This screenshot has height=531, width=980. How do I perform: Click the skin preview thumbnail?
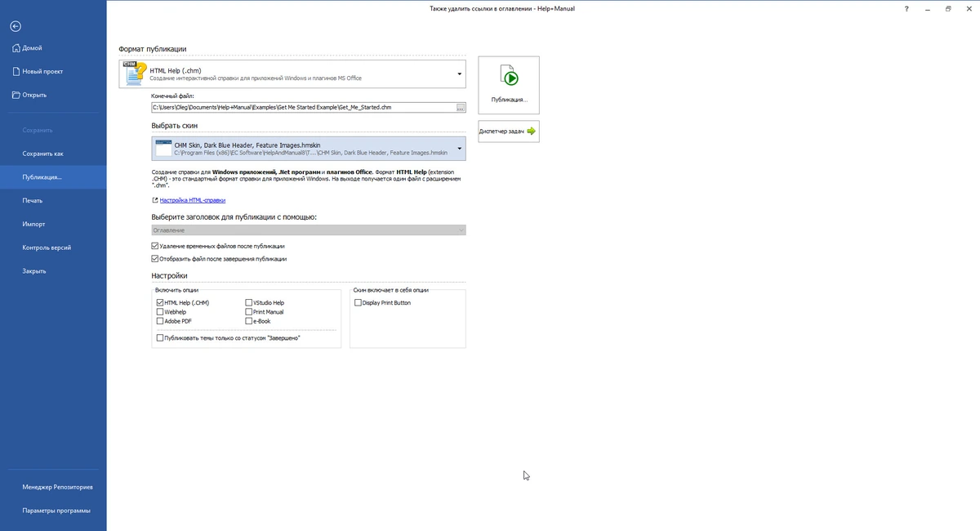(x=163, y=149)
